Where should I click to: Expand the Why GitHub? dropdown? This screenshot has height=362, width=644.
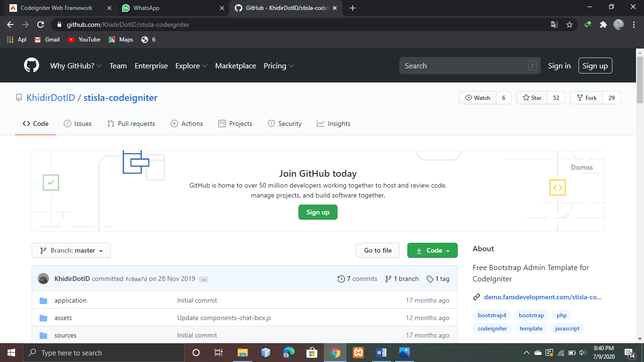[76, 66]
